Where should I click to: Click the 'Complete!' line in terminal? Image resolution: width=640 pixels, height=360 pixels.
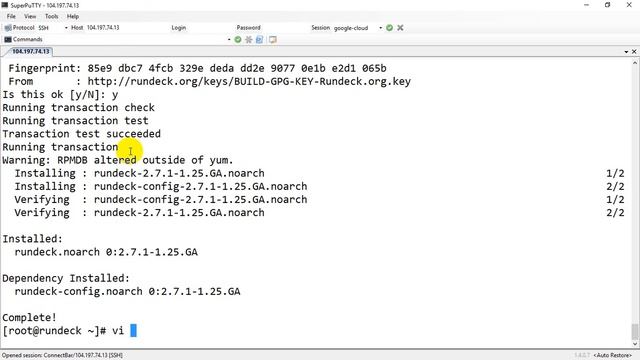point(29,318)
